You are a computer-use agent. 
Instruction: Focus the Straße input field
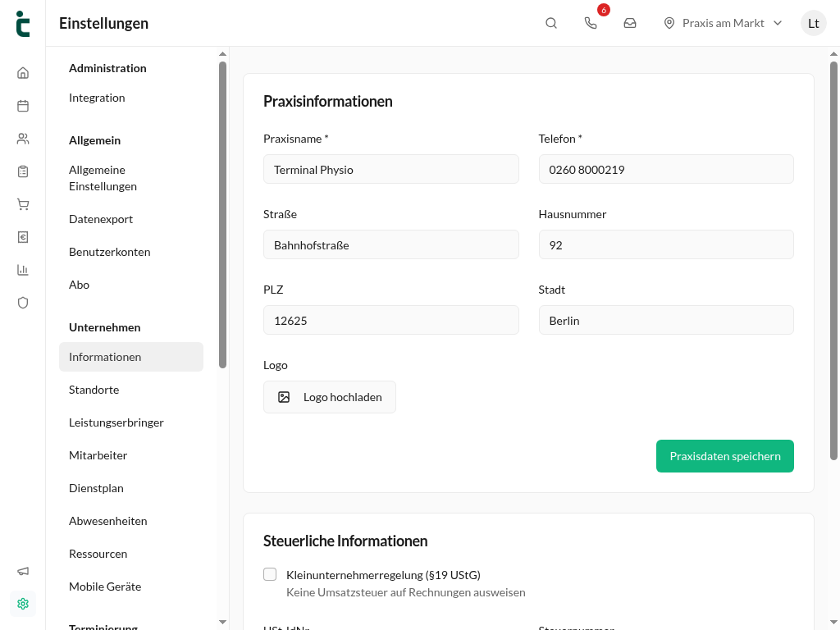[391, 244]
